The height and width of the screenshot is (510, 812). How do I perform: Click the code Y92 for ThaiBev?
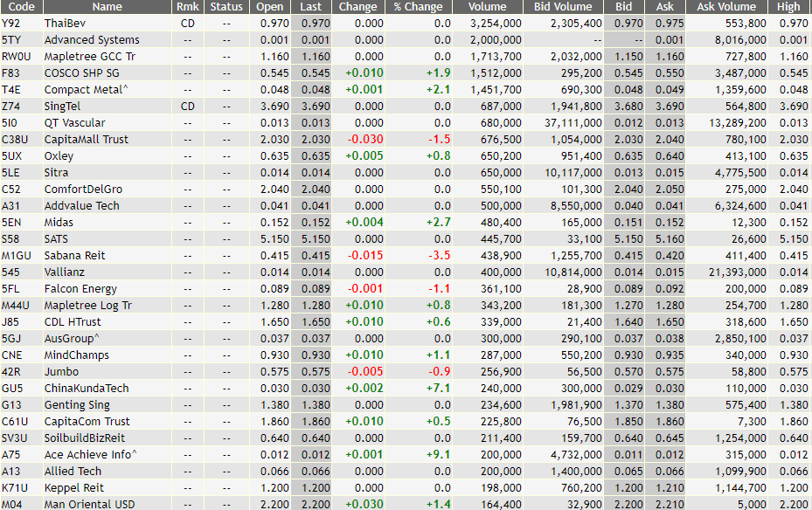[21, 23]
